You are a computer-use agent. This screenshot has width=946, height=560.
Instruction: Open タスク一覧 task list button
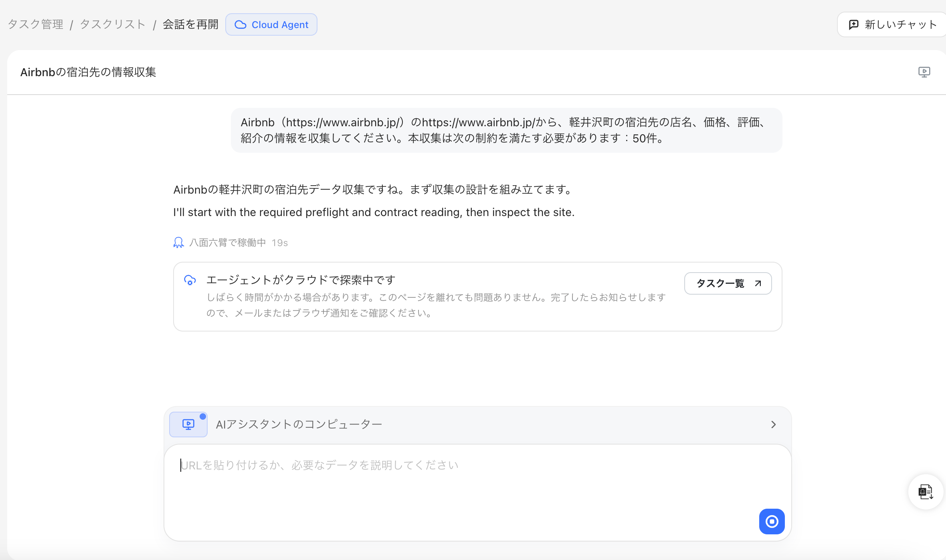(728, 283)
